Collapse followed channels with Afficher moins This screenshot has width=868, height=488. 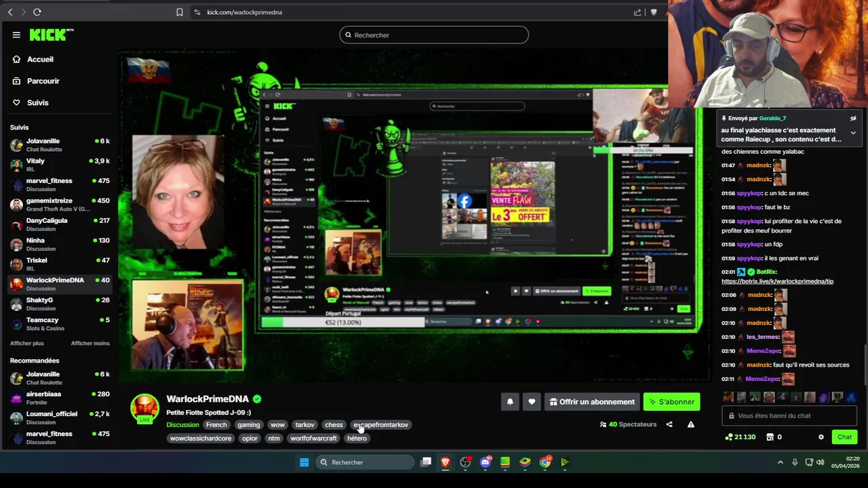click(90, 343)
